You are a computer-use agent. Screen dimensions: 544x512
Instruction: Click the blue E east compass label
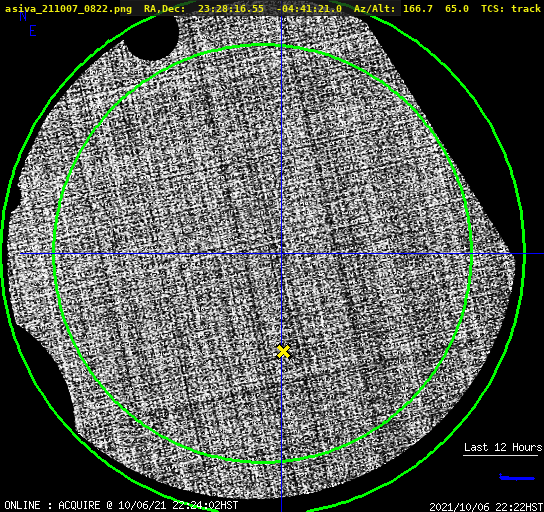tap(33, 31)
